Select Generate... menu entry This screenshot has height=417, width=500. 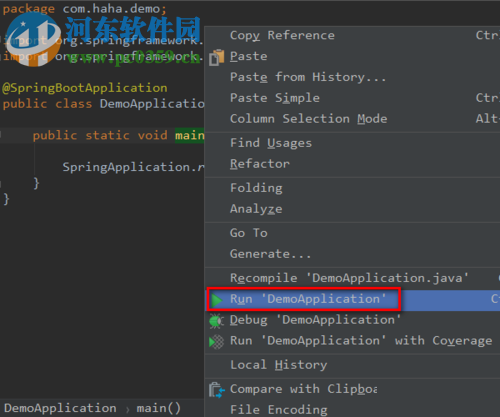(x=352, y=254)
